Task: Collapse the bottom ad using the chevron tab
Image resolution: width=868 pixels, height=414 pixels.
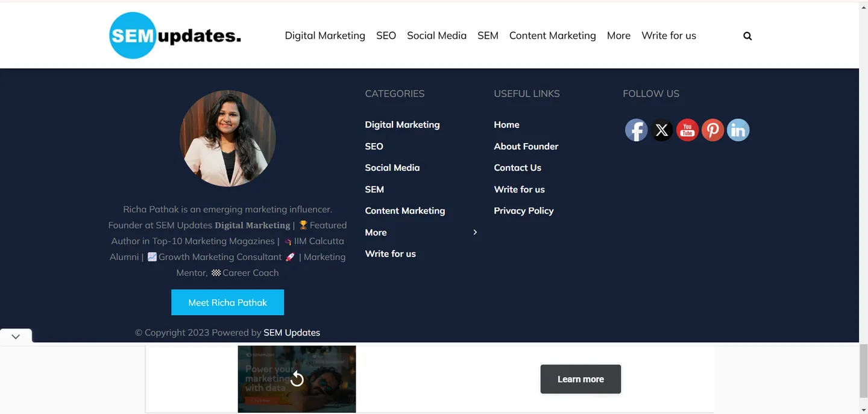Action: (16, 336)
